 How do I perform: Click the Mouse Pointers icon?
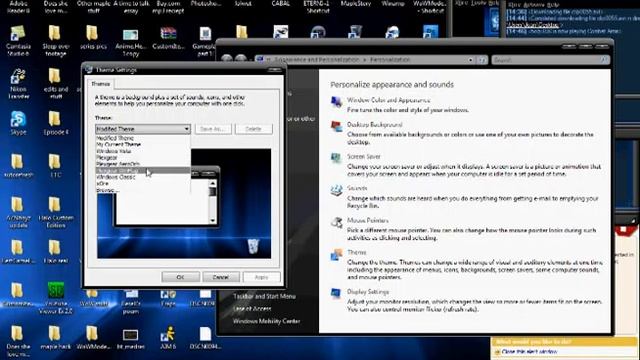tap(336, 222)
